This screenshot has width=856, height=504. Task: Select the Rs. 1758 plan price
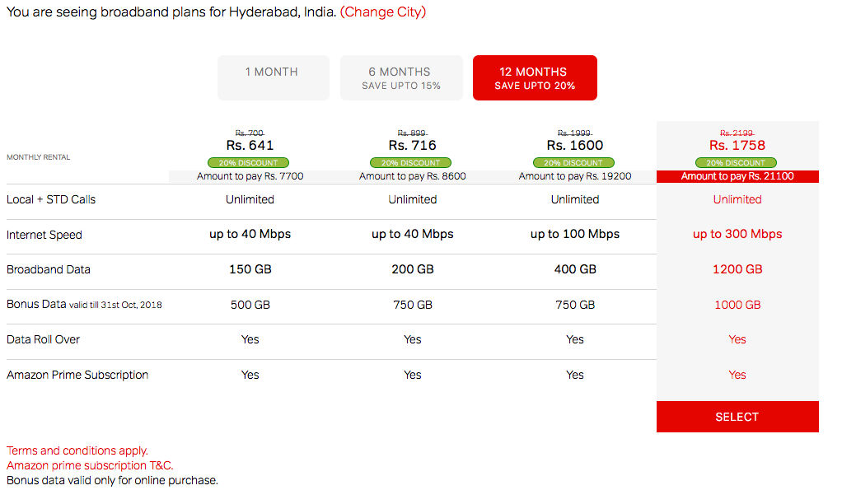tap(737, 145)
